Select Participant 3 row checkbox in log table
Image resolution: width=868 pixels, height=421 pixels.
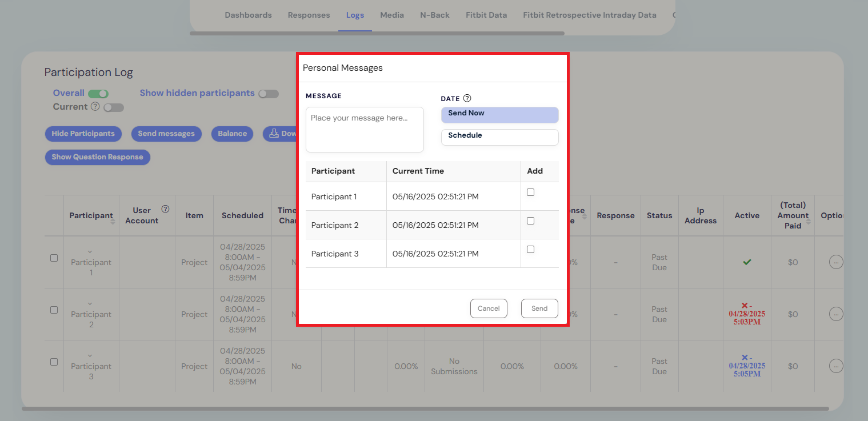[54, 362]
